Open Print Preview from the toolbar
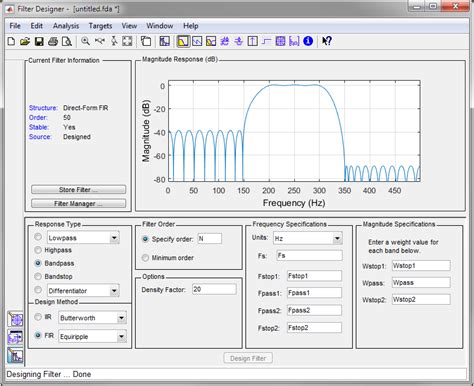Viewport: 474px width, 386px height. (x=67, y=41)
